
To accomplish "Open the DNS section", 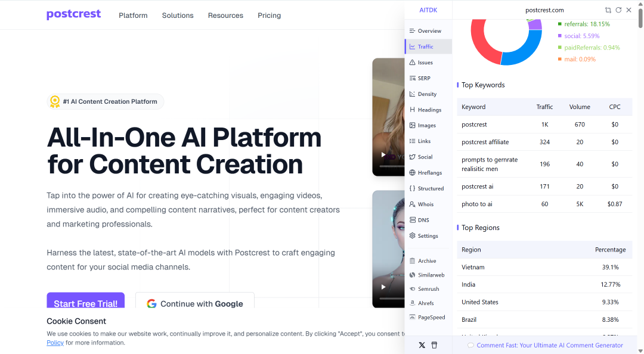I will coord(428,220).
